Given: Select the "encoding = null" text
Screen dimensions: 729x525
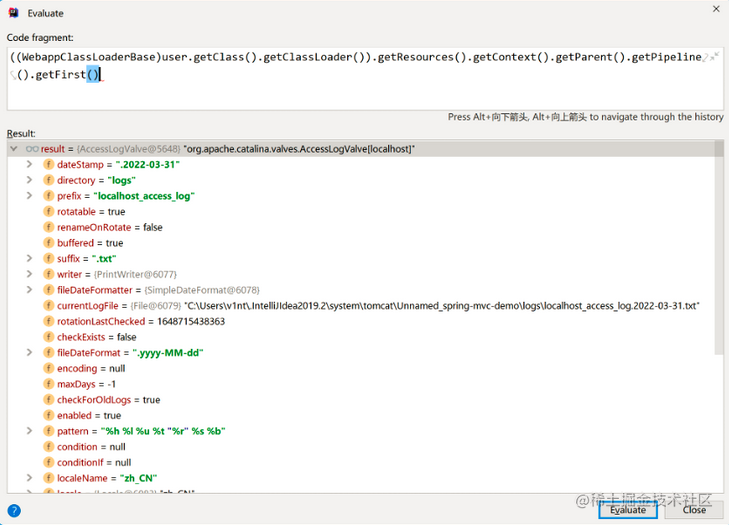Looking at the screenshot, I should (91, 368).
